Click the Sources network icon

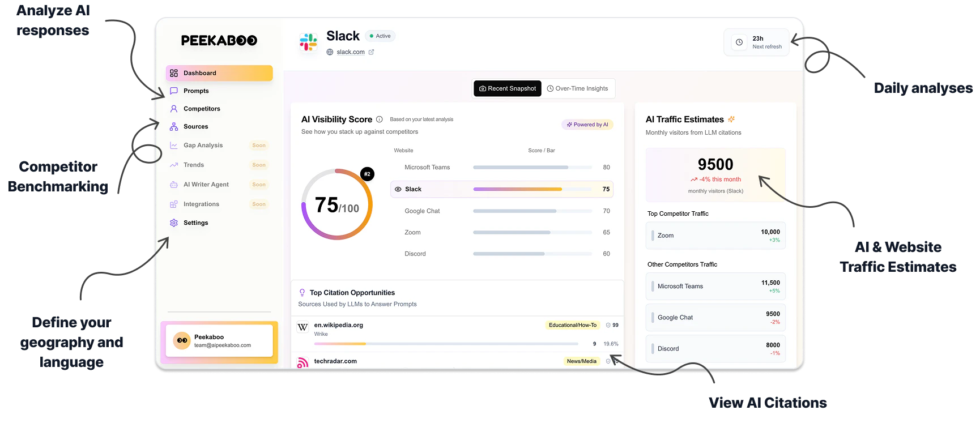(x=174, y=127)
